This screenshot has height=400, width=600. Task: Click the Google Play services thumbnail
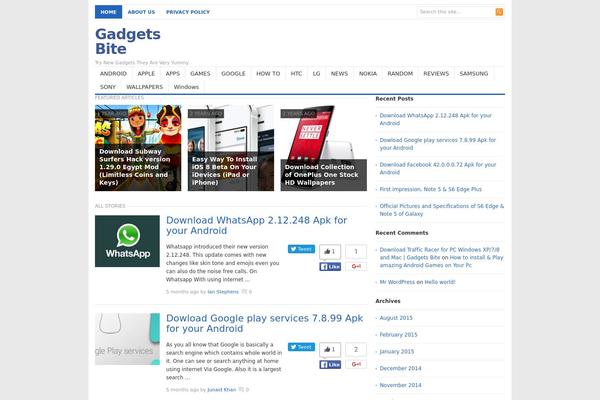(x=127, y=339)
